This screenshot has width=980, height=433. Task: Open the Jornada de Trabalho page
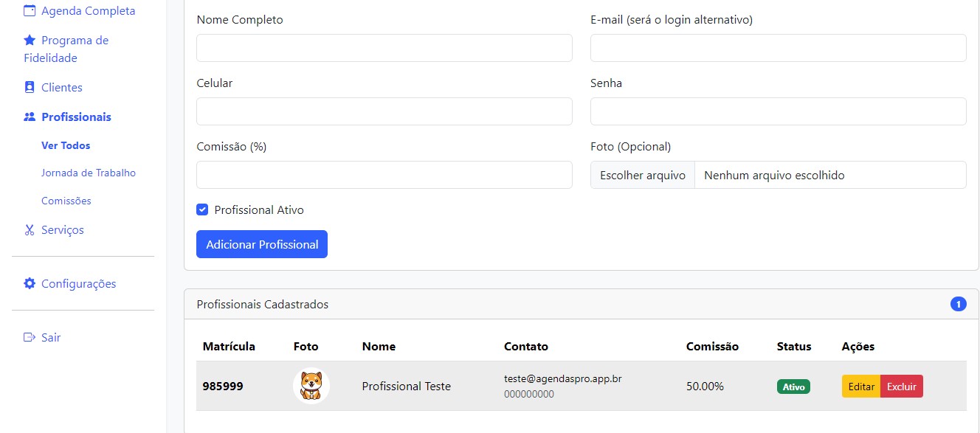coord(89,172)
